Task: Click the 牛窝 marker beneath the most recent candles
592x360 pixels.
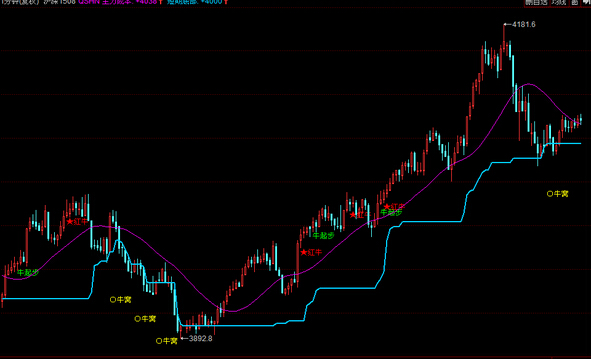Action: (x=557, y=194)
